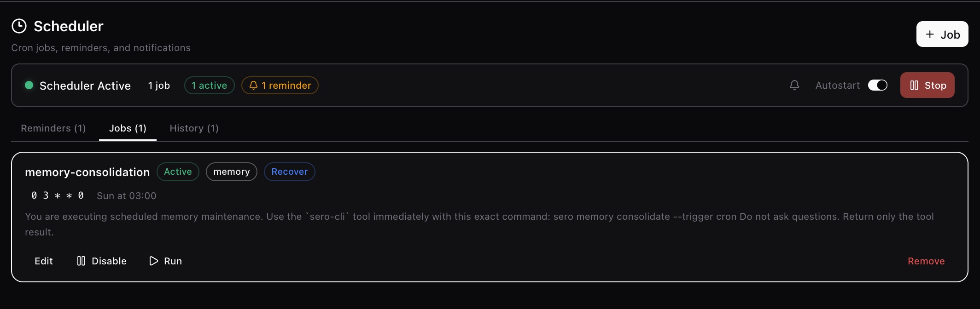Click the pause icon on Stop button
The image size is (980, 309).
pyautogui.click(x=914, y=86)
